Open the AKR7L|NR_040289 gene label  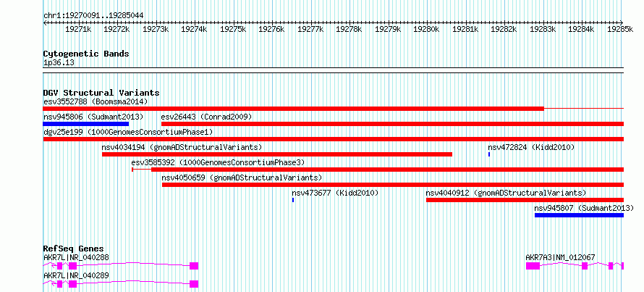pyautogui.click(x=76, y=275)
